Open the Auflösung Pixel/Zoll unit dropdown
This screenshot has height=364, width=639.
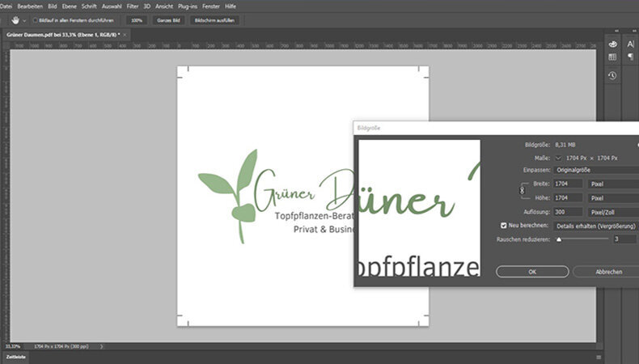[613, 210]
